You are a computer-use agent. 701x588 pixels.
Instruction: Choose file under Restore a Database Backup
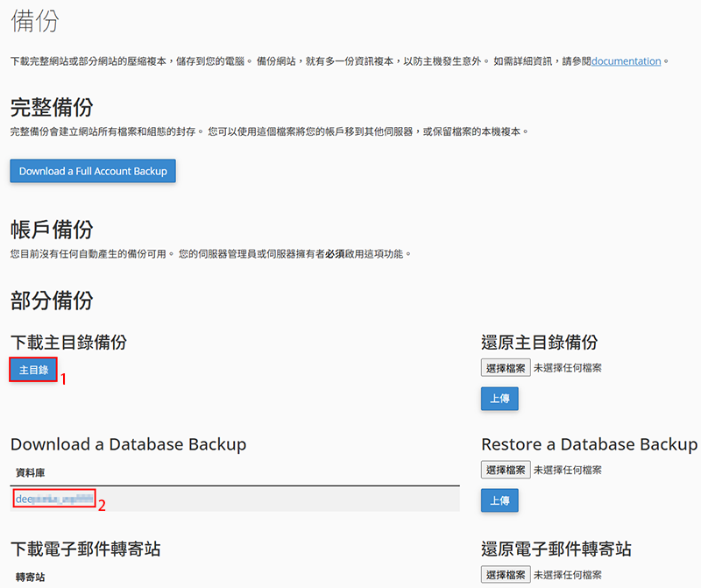tap(506, 471)
